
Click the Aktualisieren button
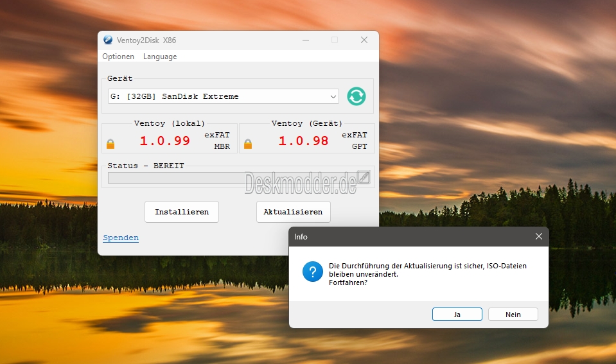[x=294, y=212]
